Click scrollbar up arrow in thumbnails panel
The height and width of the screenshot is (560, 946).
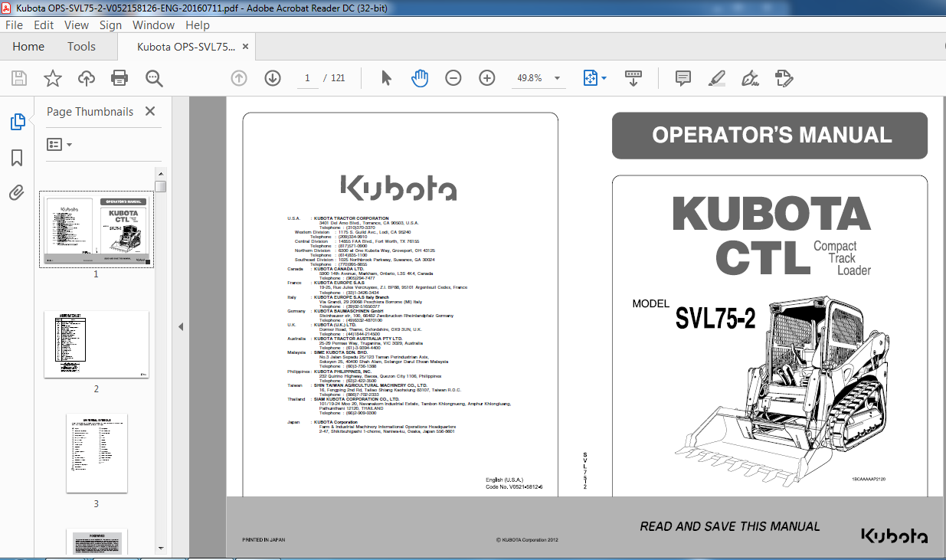coord(160,173)
